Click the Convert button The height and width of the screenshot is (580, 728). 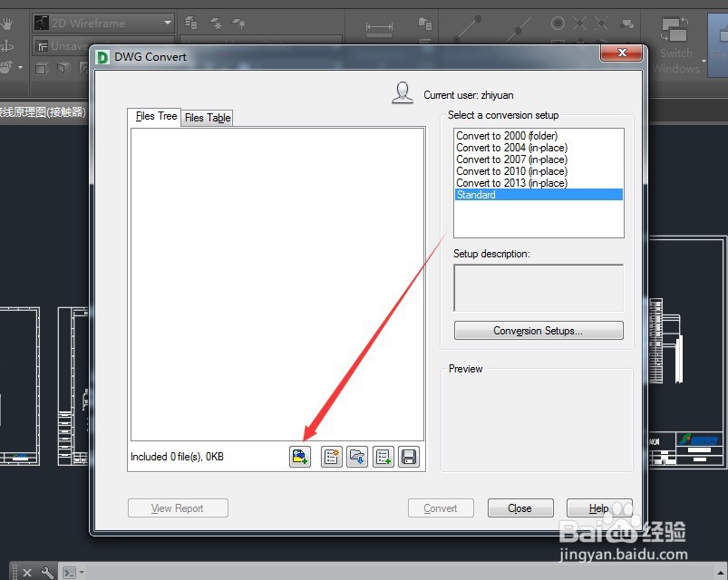(441, 508)
